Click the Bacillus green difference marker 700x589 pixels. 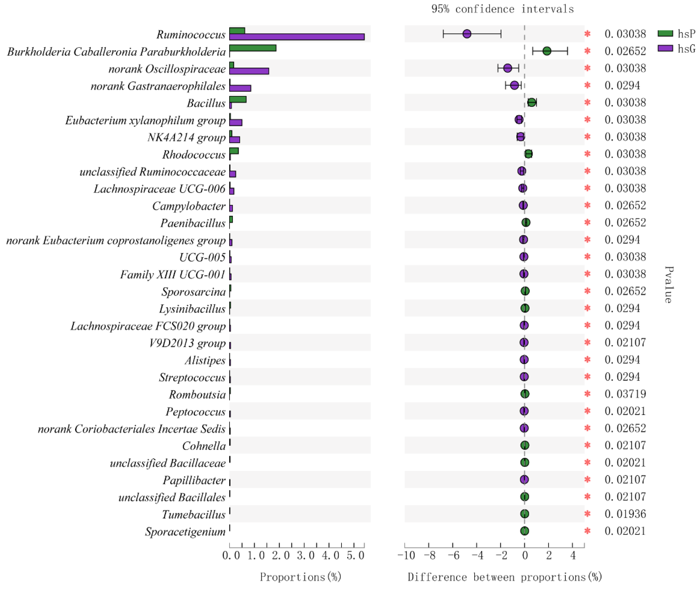coord(532,102)
